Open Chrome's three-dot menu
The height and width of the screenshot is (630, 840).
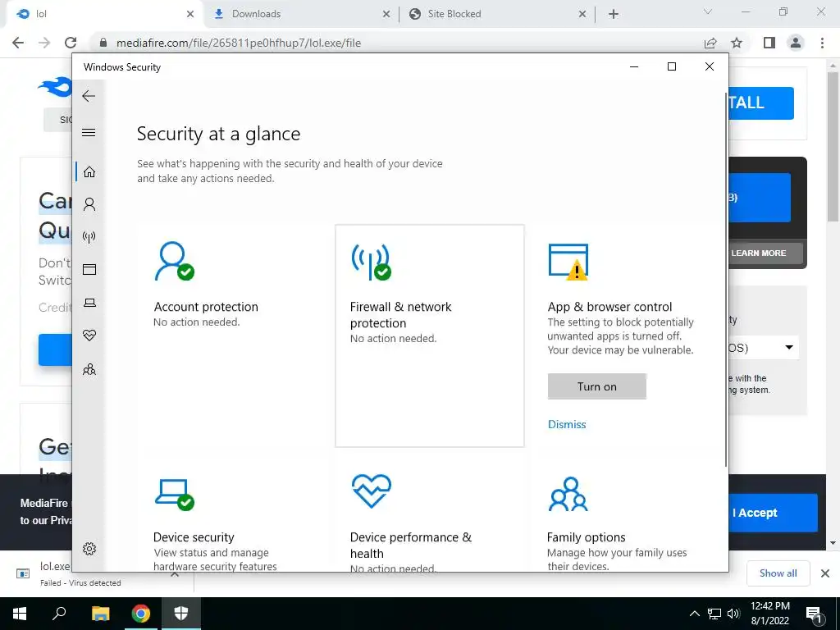pos(822,43)
